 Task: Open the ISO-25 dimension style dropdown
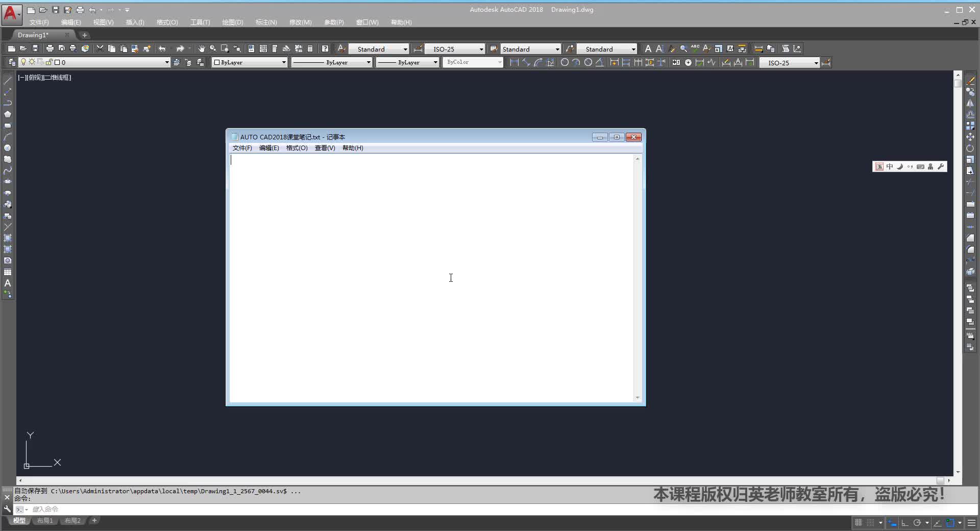click(x=455, y=49)
